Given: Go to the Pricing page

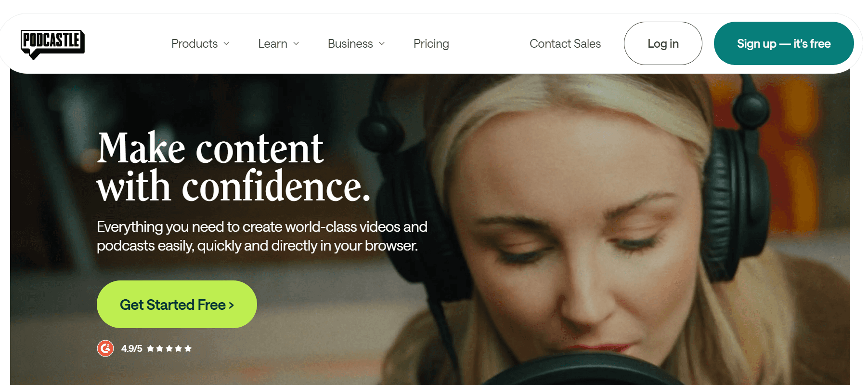Looking at the screenshot, I should click(x=431, y=43).
